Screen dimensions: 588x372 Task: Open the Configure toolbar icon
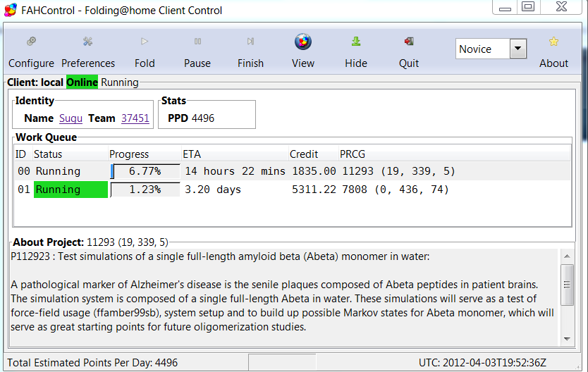click(31, 42)
